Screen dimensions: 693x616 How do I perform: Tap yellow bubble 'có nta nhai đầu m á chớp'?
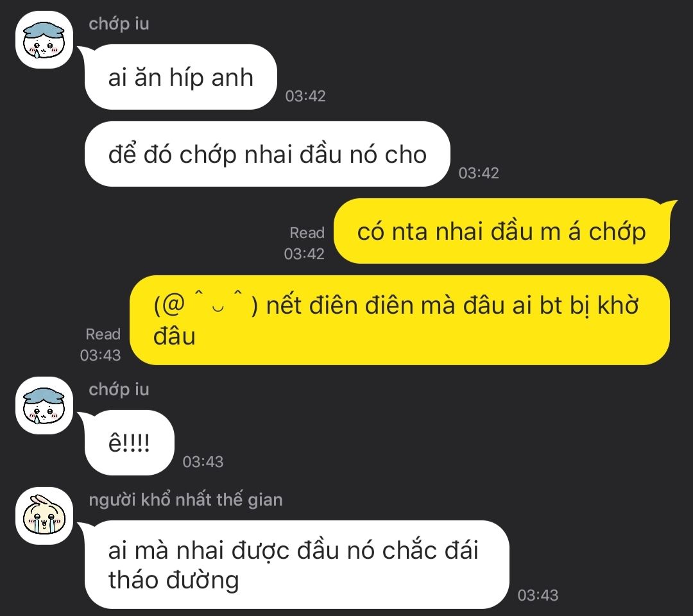(x=502, y=231)
